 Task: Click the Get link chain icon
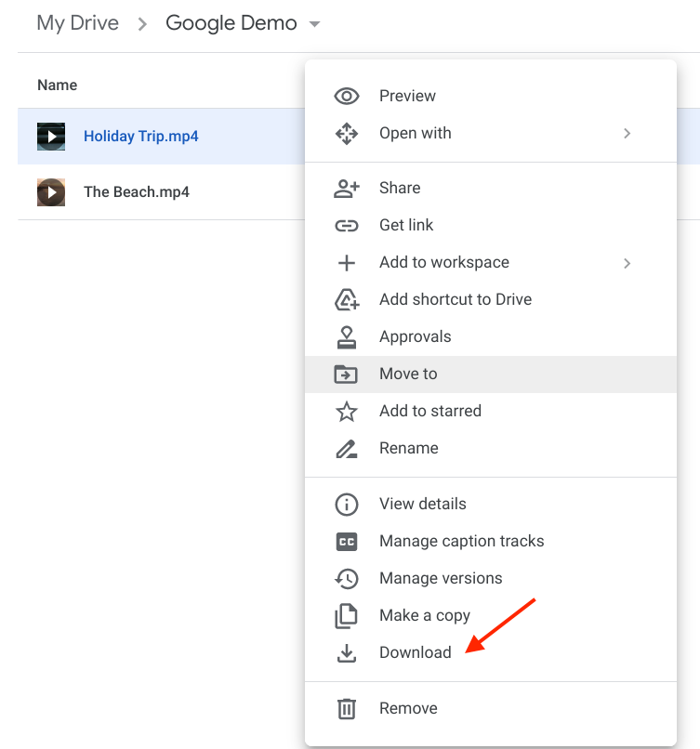coord(347,226)
